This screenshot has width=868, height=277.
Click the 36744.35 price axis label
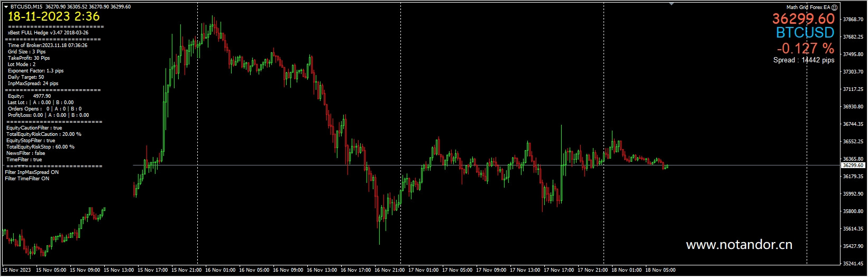(853, 124)
